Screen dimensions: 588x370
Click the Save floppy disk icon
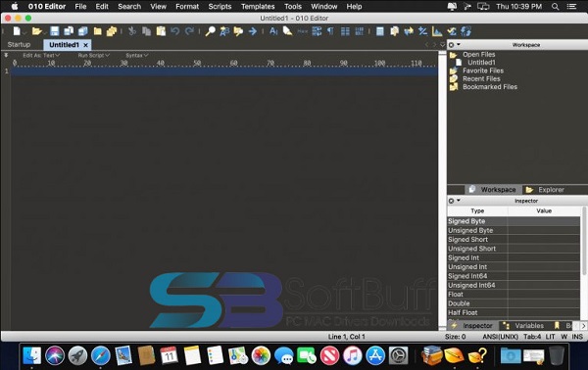point(55,31)
